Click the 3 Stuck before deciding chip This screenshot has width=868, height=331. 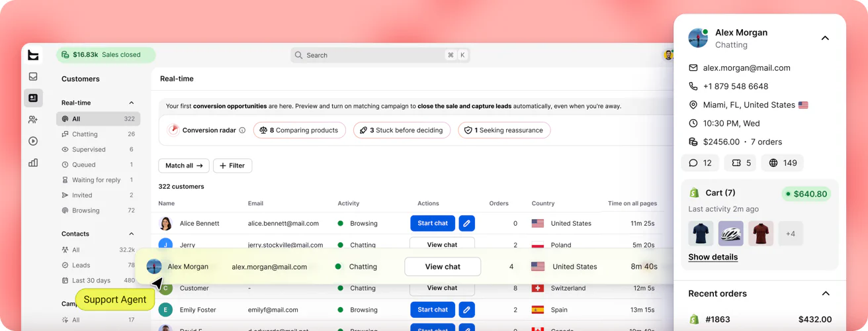[402, 130]
